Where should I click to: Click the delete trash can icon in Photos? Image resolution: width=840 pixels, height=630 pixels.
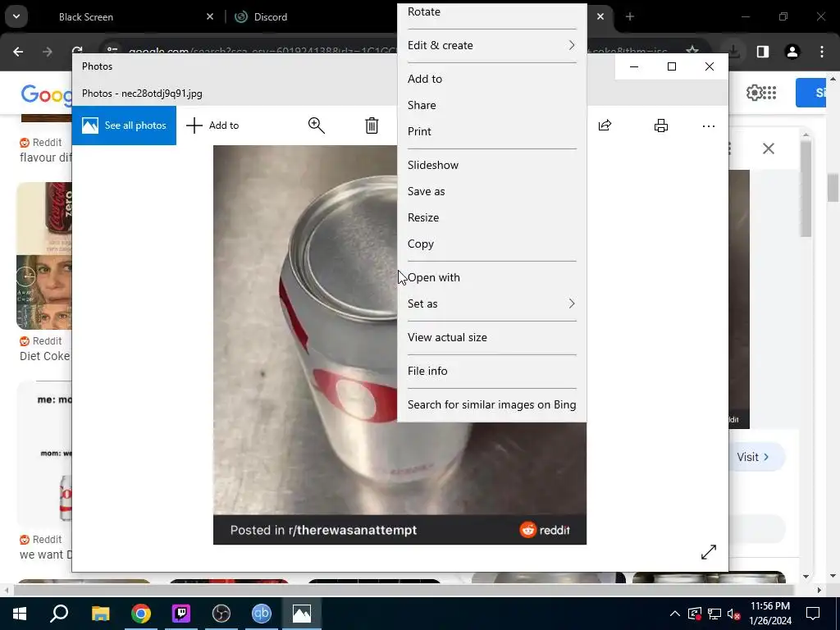pos(372,126)
